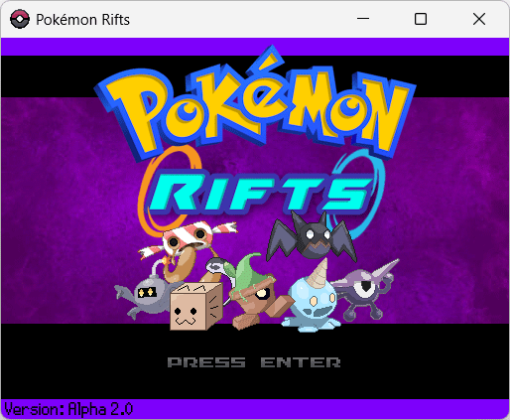
Task: Click the Pokémon logo on title screen
Action: (x=255, y=103)
